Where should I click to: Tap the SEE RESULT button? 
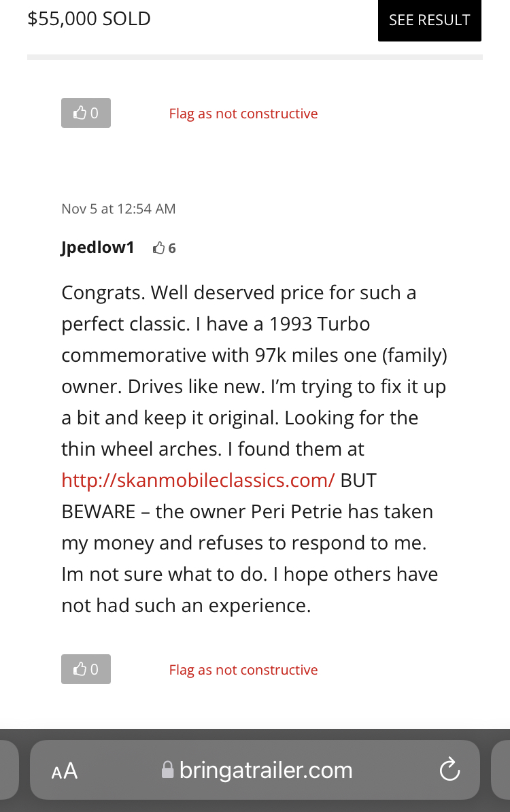[x=429, y=20]
